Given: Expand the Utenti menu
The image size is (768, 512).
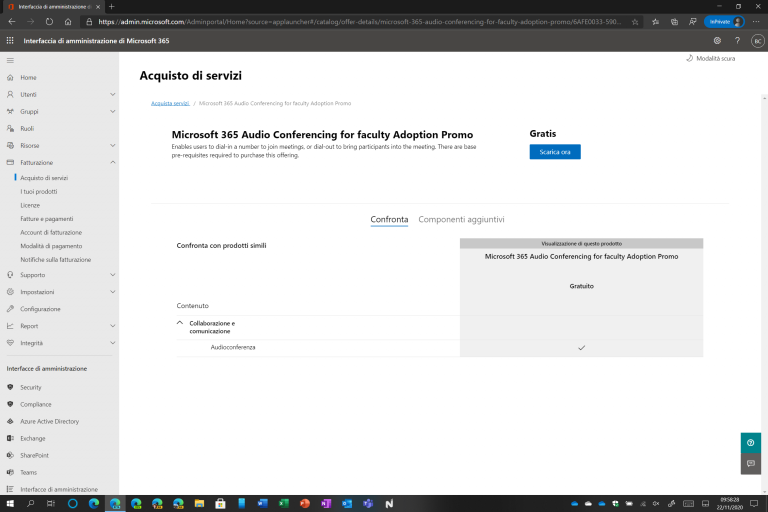Looking at the screenshot, I should (113, 95).
